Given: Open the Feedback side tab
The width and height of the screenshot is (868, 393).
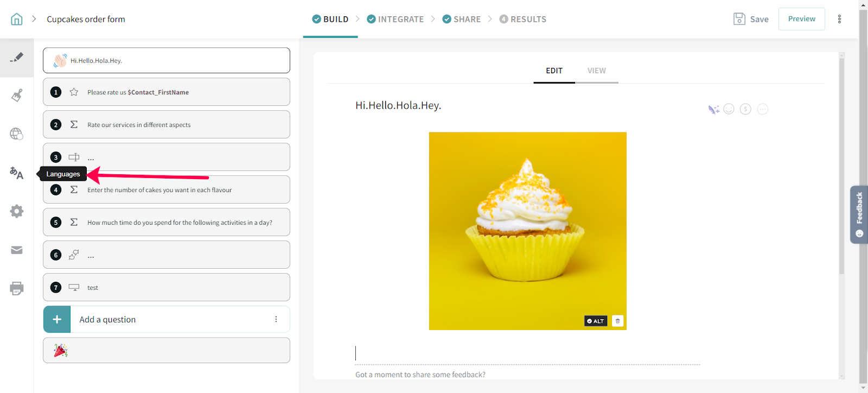Looking at the screenshot, I should coord(859,214).
